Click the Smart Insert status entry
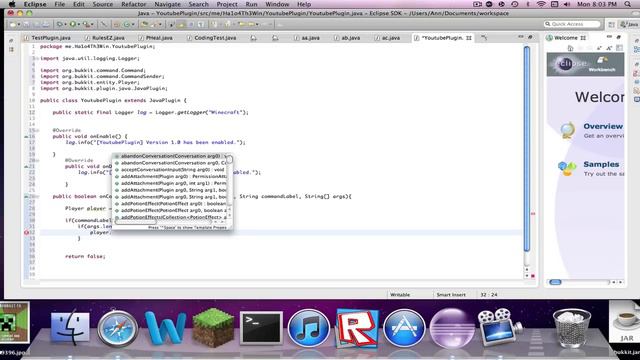Viewport: 640px width, 360px height. pyautogui.click(x=451, y=294)
